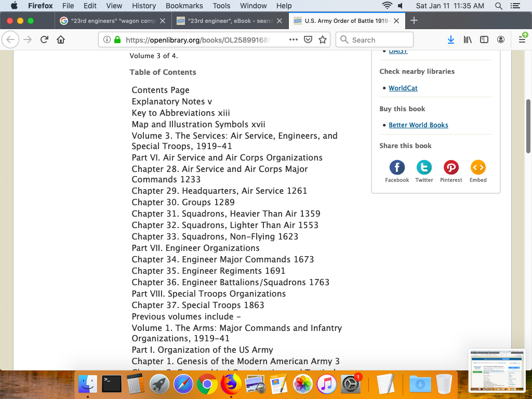Toggle the sidebar view
The height and width of the screenshot is (399, 532).
coord(484,39)
